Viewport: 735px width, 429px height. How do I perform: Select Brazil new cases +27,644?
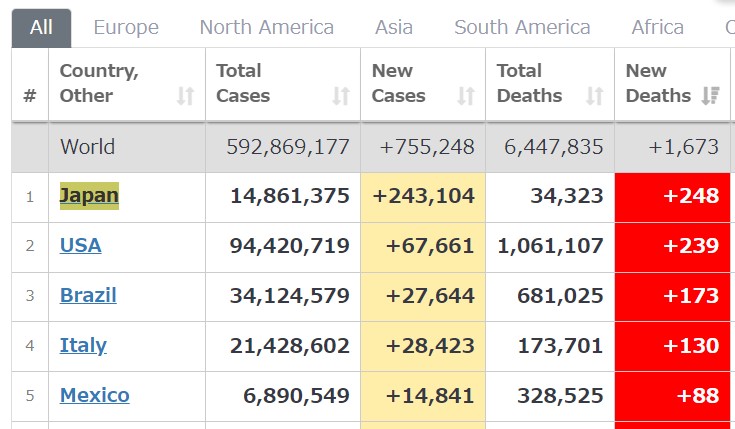tap(430, 296)
